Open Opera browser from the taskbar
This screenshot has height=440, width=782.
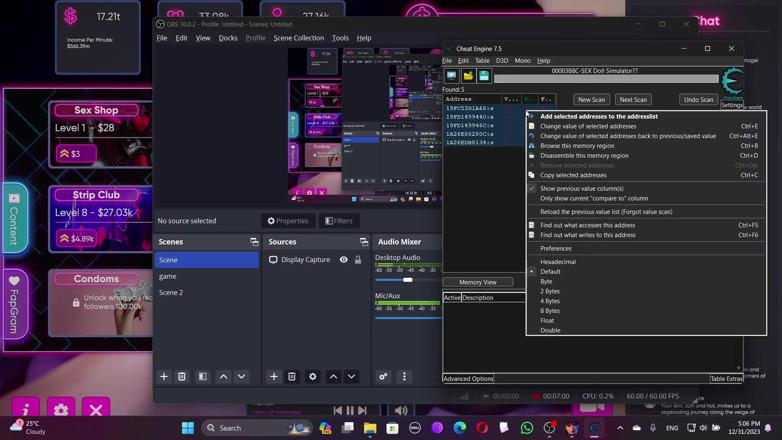[482, 428]
